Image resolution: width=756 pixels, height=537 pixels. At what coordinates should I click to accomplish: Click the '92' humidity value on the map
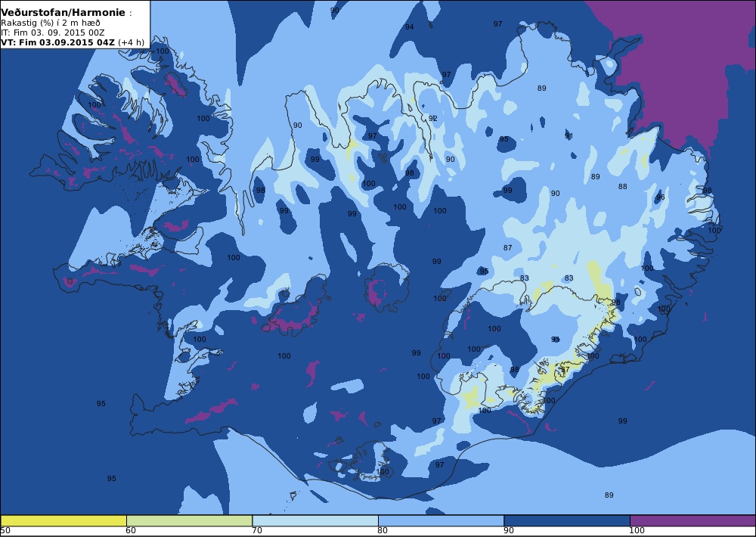pos(433,118)
